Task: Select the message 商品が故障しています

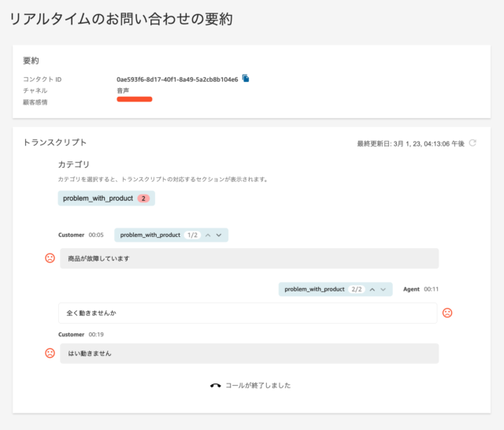Action: [x=250, y=258]
